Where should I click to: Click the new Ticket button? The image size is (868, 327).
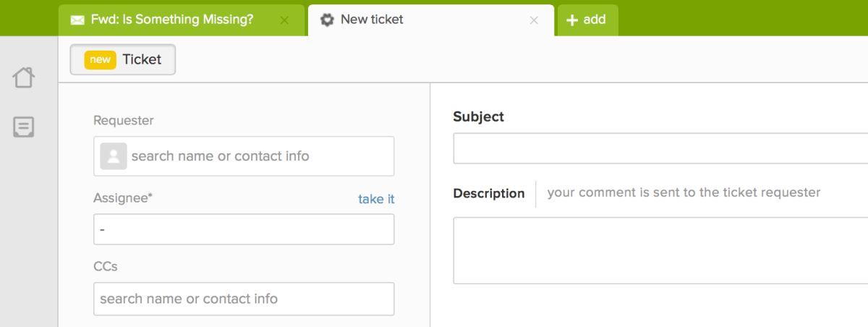pos(123,59)
